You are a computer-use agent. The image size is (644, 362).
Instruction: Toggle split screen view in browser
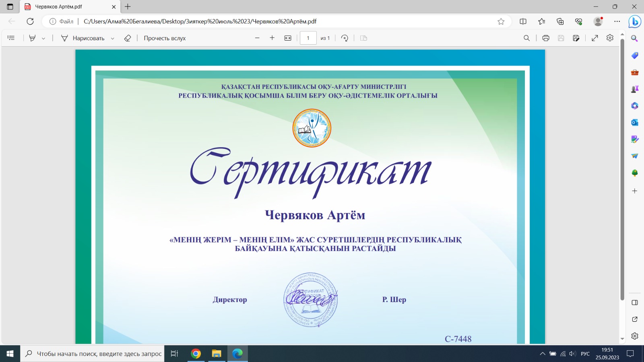523,21
